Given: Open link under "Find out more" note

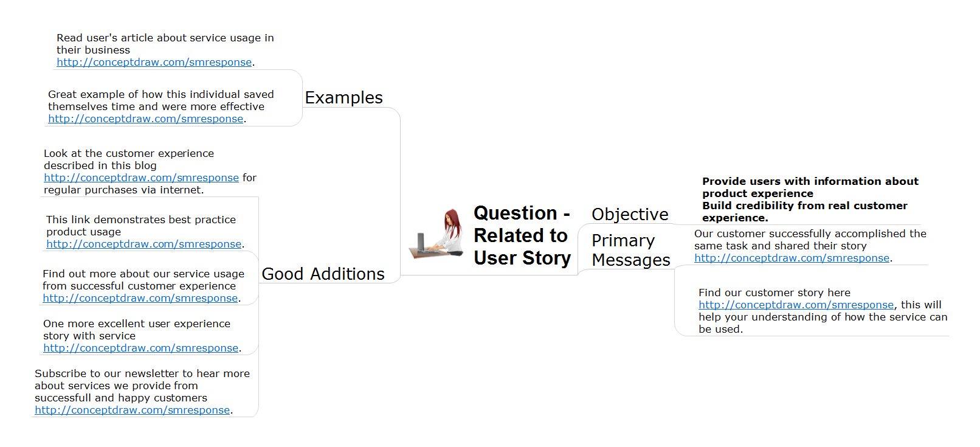Looking at the screenshot, I should coord(140,298).
